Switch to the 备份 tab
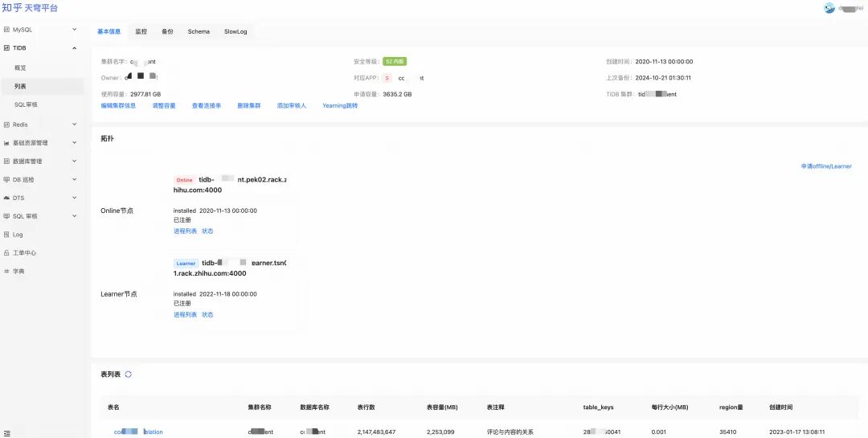The width and height of the screenshot is (868, 438). (x=167, y=31)
